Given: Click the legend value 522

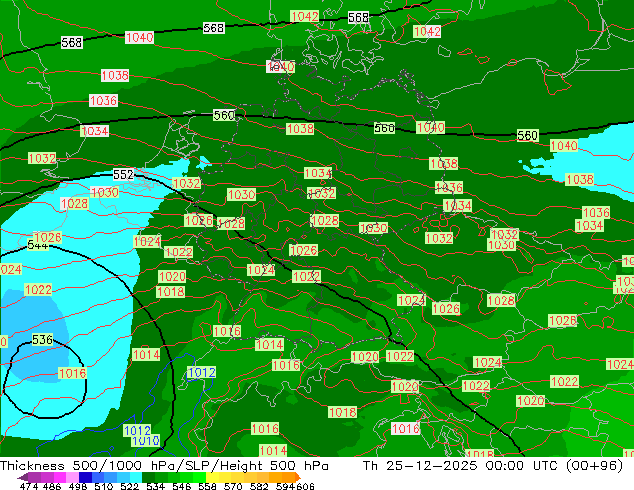Looking at the screenshot, I should click(x=129, y=486).
